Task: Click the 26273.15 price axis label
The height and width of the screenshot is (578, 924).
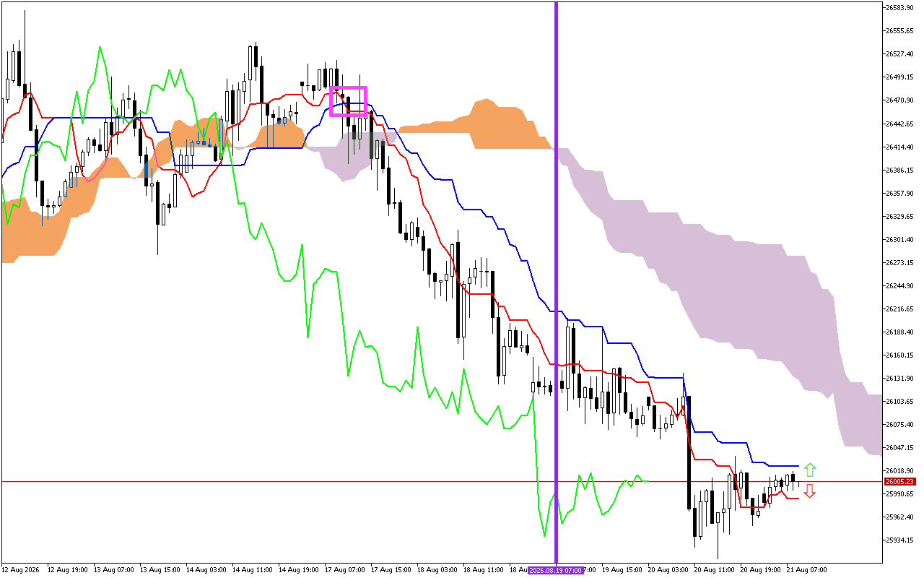Action: pos(899,262)
